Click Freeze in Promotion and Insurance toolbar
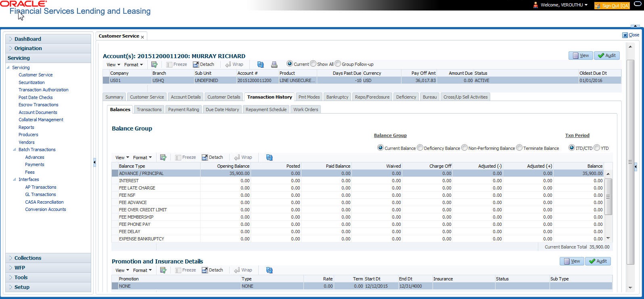The height and width of the screenshot is (299, 644). pyautogui.click(x=186, y=270)
